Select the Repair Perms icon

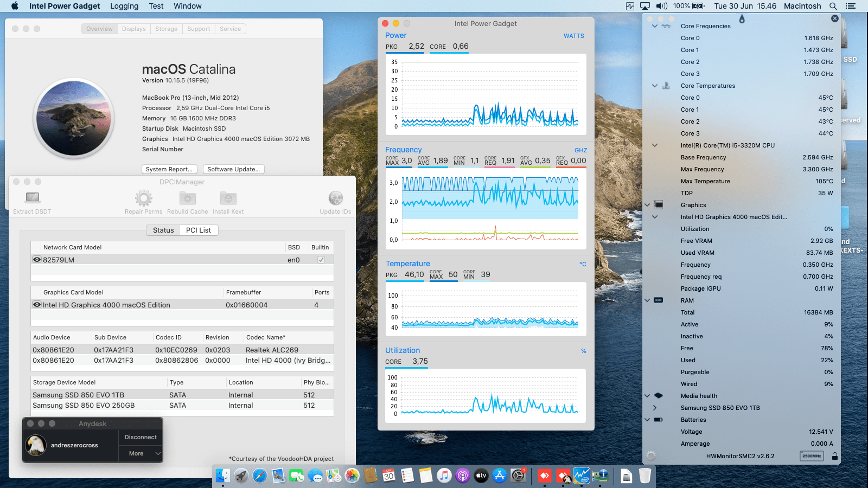click(x=143, y=198)
